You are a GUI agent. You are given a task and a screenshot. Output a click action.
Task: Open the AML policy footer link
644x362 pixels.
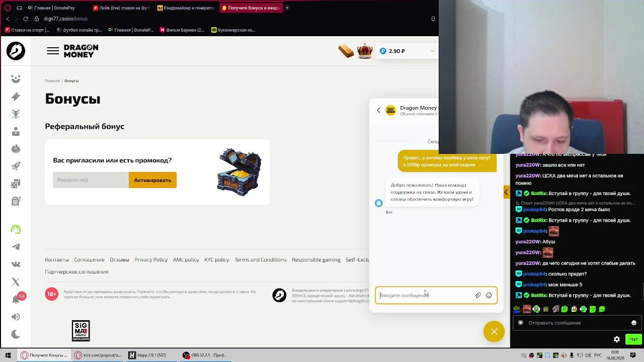(186, 259)
